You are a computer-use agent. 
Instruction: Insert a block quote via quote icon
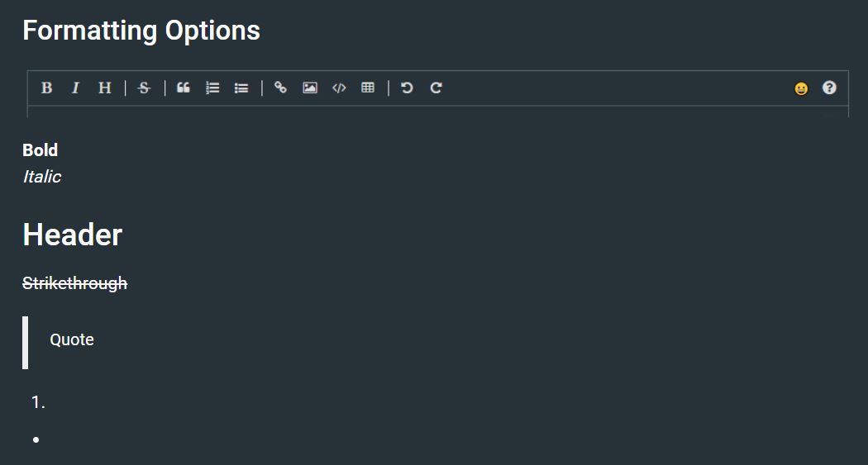click(184, 88)
